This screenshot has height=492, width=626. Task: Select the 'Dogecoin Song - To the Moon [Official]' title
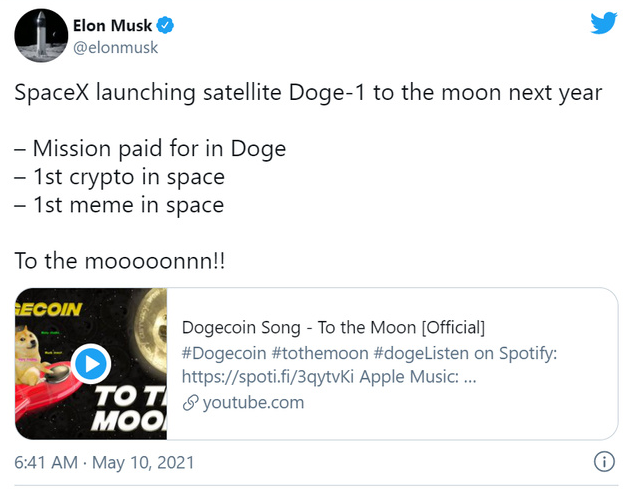[333, 327]
